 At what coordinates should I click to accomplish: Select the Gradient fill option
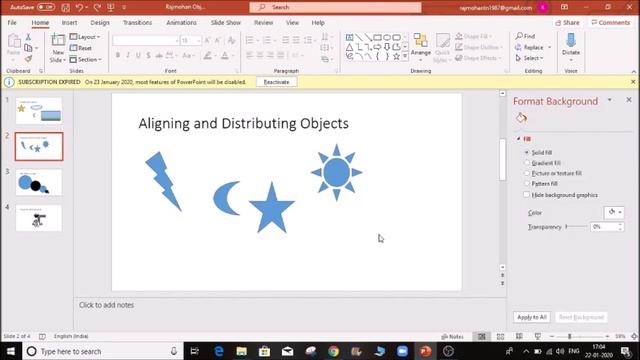click(542, 163)
